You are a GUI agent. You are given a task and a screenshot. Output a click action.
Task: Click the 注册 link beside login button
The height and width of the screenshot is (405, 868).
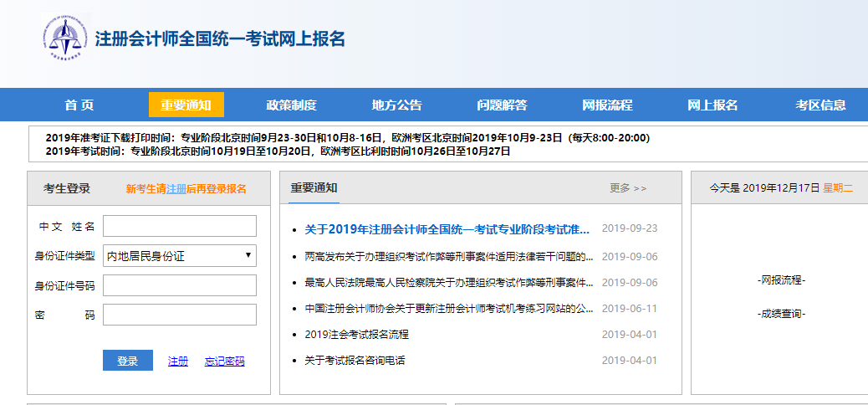[x=178, y=361]
